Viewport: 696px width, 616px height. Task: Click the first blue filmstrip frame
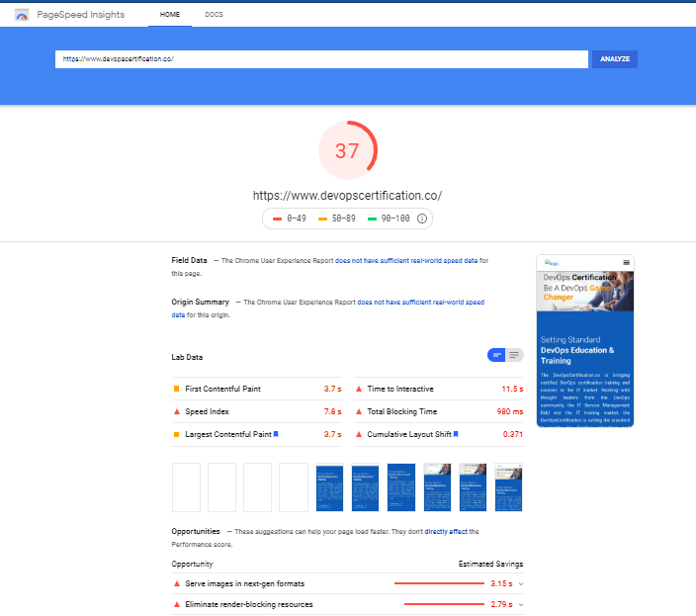click(329, 487)
